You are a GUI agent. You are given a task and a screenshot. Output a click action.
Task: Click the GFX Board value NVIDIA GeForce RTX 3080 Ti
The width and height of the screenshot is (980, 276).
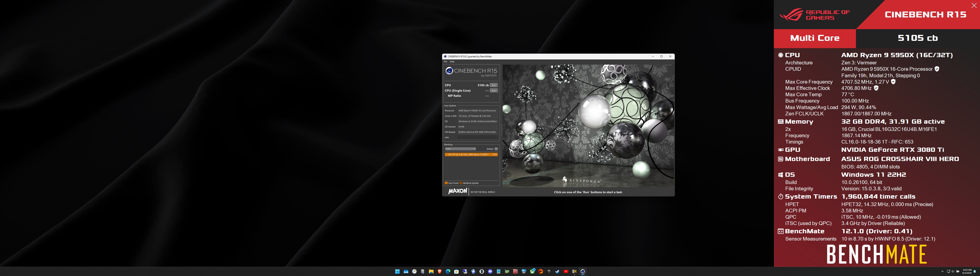pyautogui.click(x=478, y=132)
